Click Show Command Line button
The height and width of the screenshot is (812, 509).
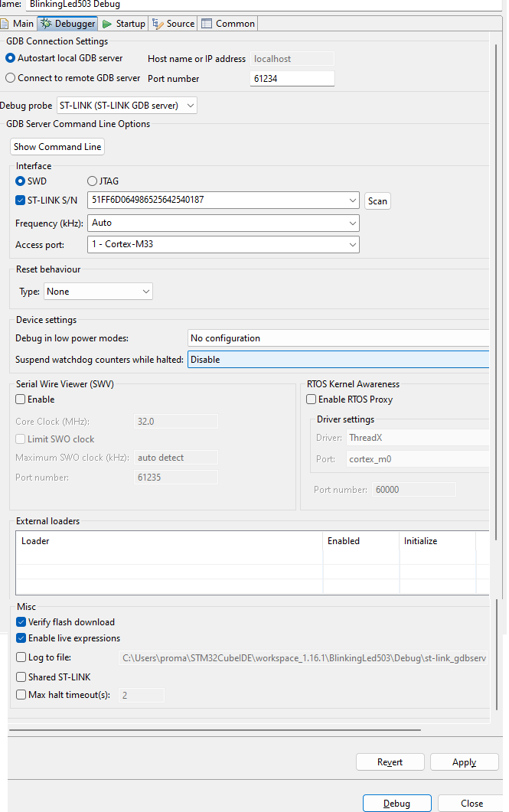(57, 146)
